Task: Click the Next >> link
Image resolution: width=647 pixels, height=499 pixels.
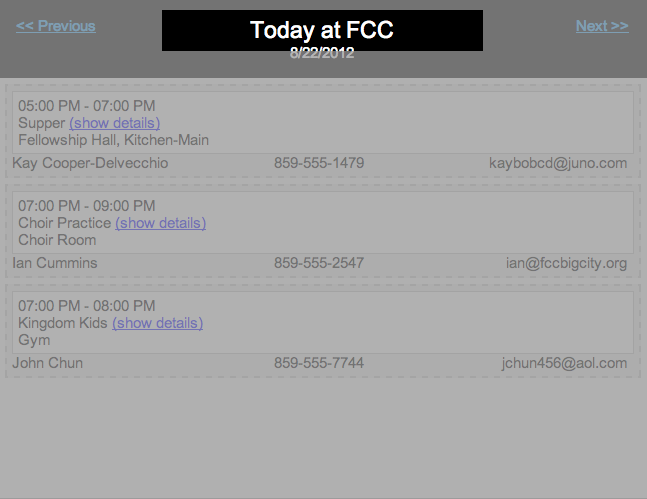Action: coord(602,26)
